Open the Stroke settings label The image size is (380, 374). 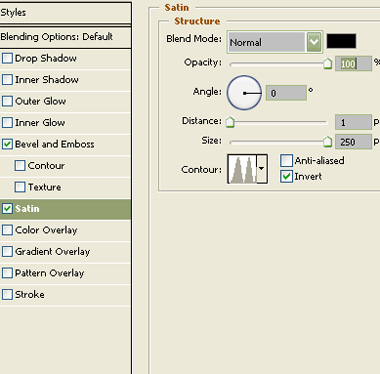click(30, 294)
